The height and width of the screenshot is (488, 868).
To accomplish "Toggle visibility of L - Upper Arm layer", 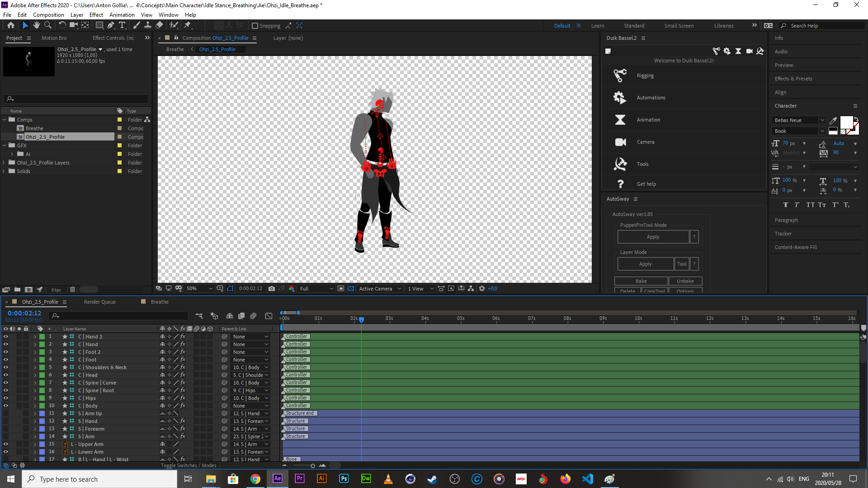I will (x=6, y=444).
